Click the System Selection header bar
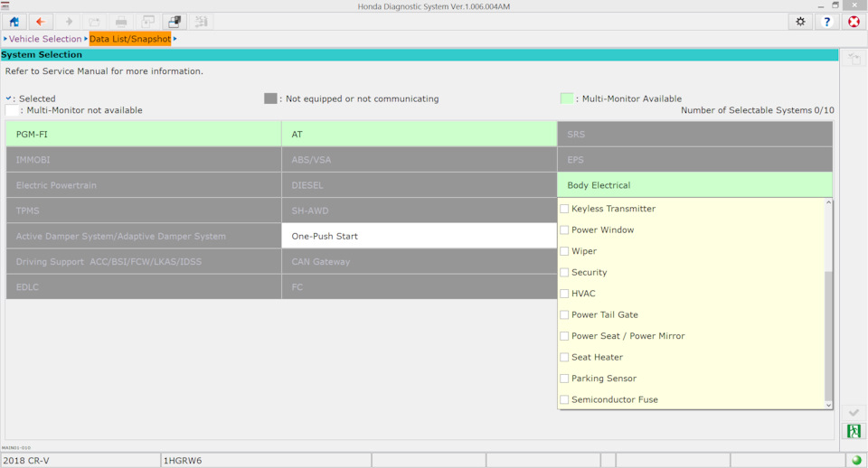Image resolution: width=868 pixels, height=468 pixels. tap(419, 55)
